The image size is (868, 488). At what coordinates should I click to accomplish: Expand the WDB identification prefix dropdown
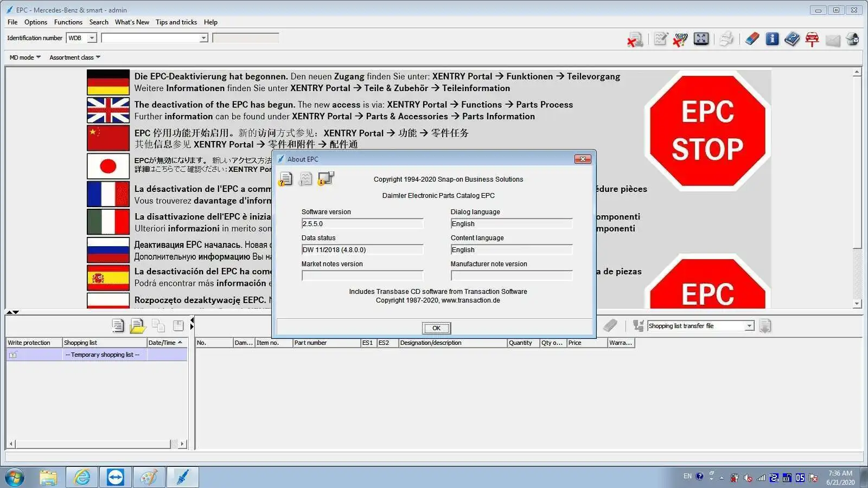(x=92, y=38)
